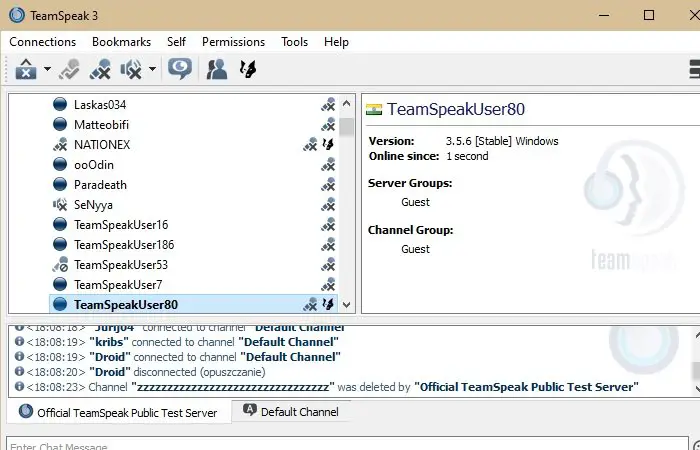Select user Laskas034 in the list
Image resolution: width=700 pixels, height=450 pixels.
(100, 104)
